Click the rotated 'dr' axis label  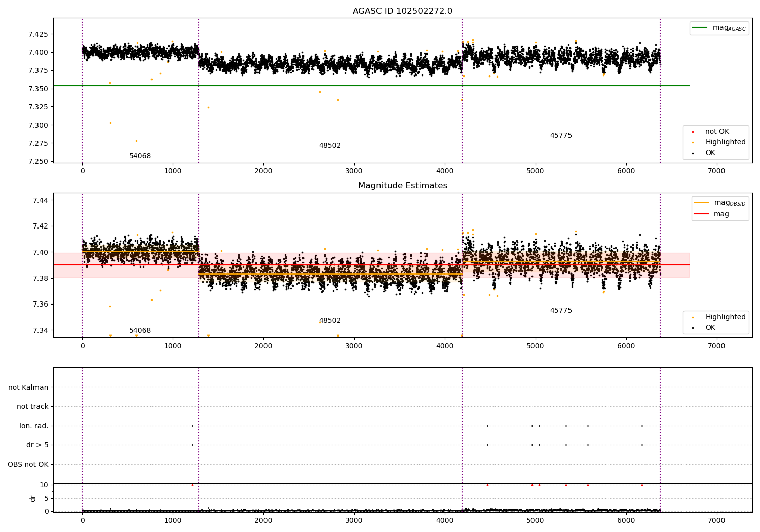tap(33, 499)
